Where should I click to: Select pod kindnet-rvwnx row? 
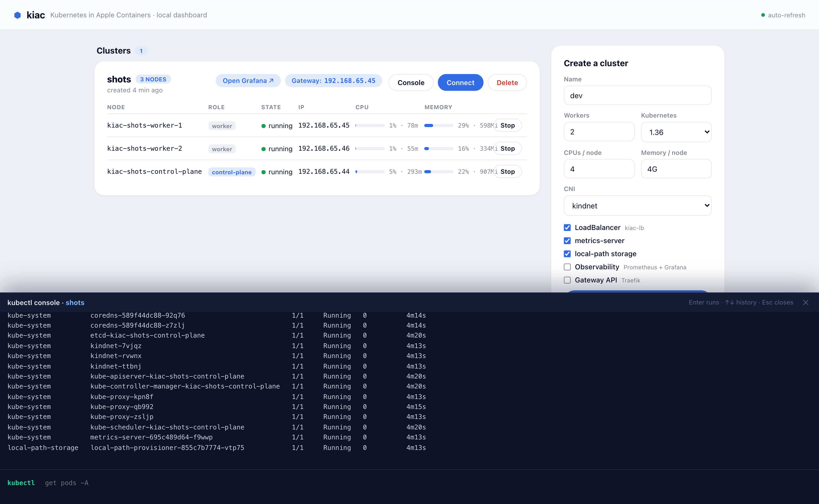pyautogui.click(x=217, y=356)
